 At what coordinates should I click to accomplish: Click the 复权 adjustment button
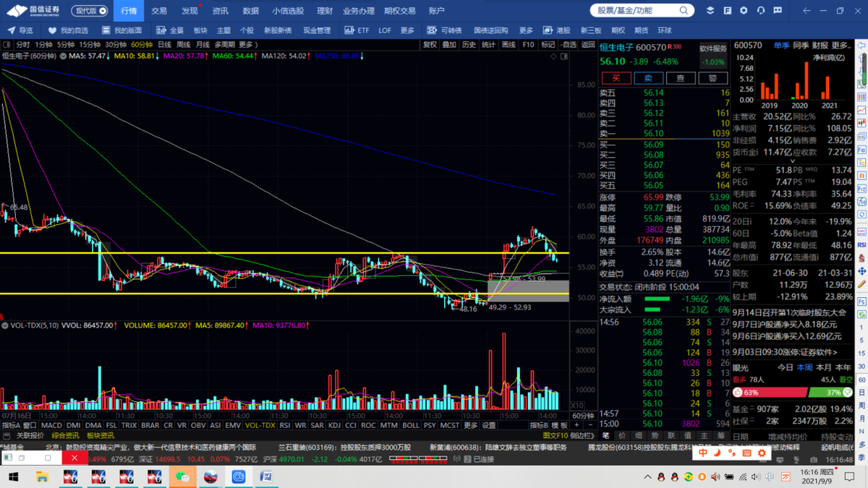(x=430, y=45)
